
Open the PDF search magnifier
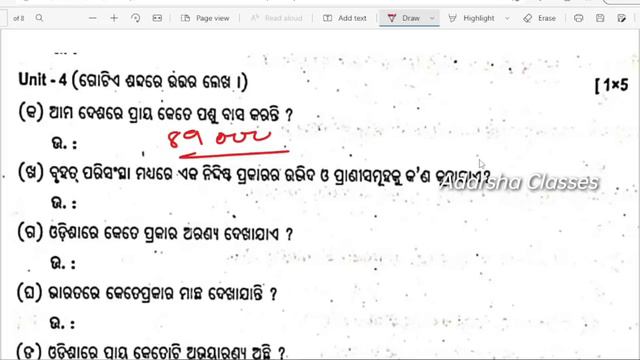click(x=39, y=18)
